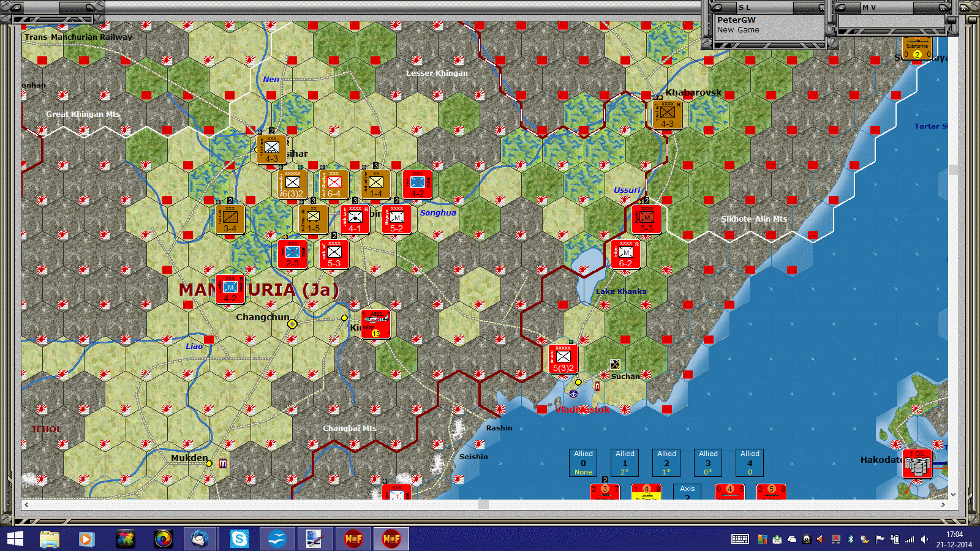
Task: Select the A6M2 Reisen fighter counter
Action: [x=375, y=324]
